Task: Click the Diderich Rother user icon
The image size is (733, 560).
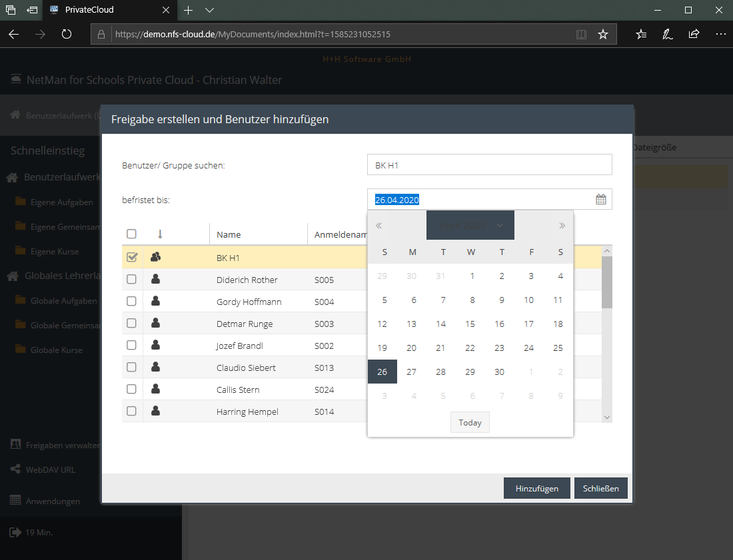Action: click(156, 280)
